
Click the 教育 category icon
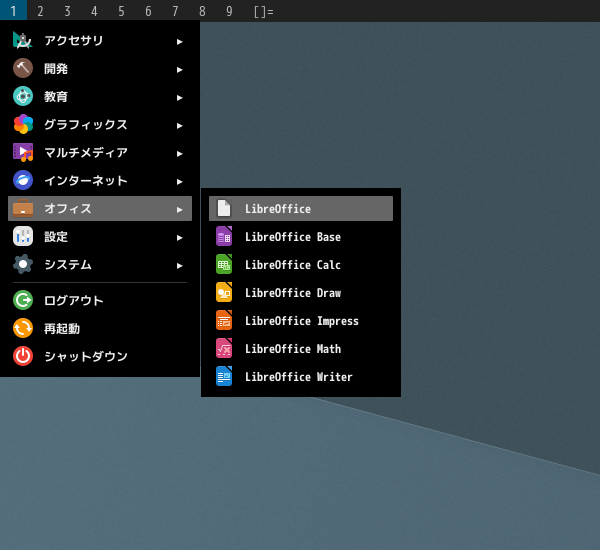tap(23, 96)
